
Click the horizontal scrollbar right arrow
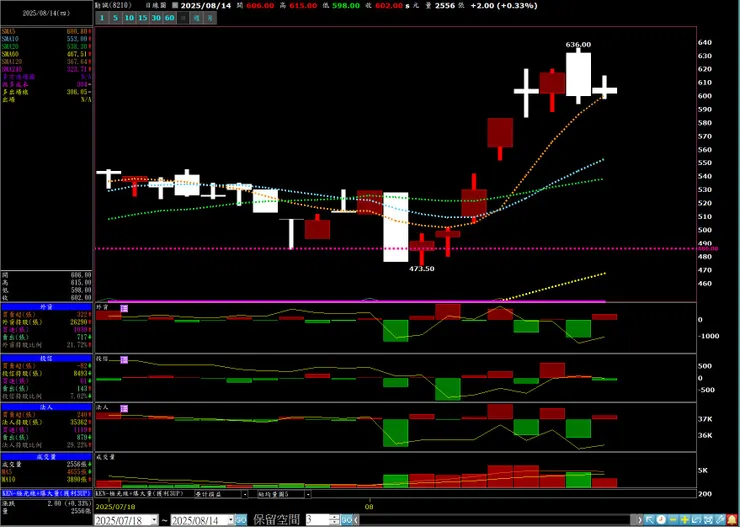point(640,520)
